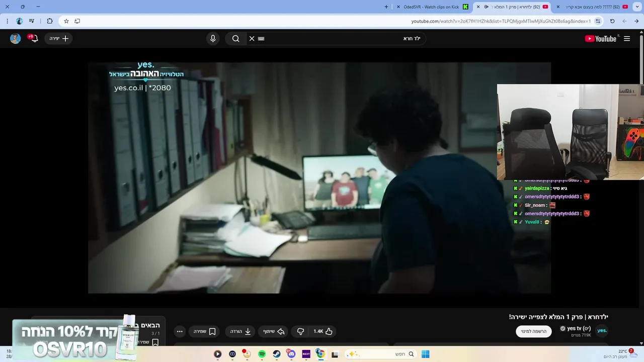
Task: Open the more actions three-dot button
Action: coord(180,331)
